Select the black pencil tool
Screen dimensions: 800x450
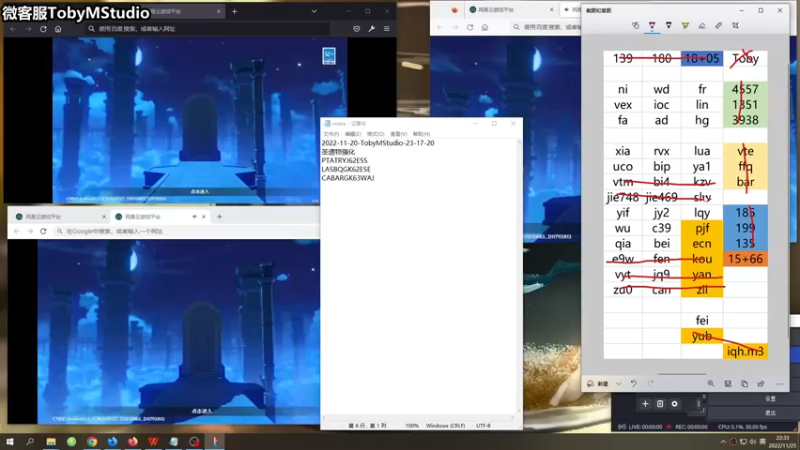669,25
